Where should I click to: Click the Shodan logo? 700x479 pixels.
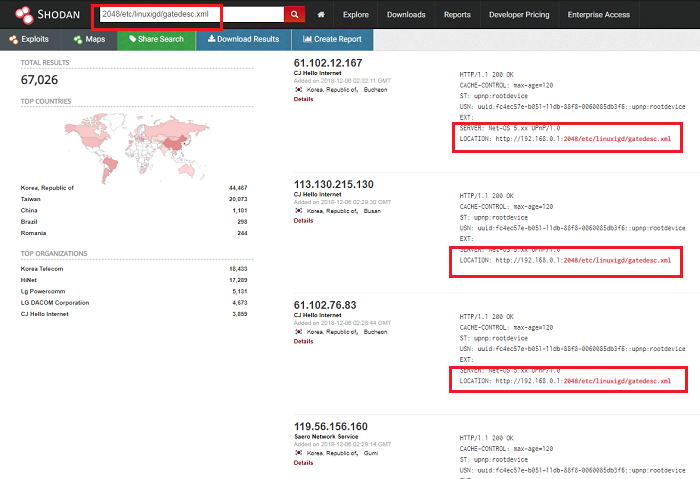point(47,14)
